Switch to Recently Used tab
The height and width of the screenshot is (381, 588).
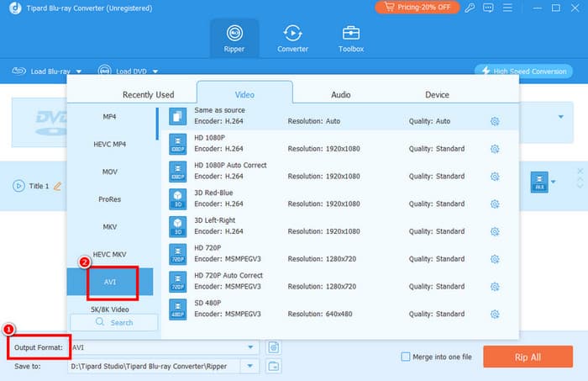pyautogui.click(x=148, y=94)
